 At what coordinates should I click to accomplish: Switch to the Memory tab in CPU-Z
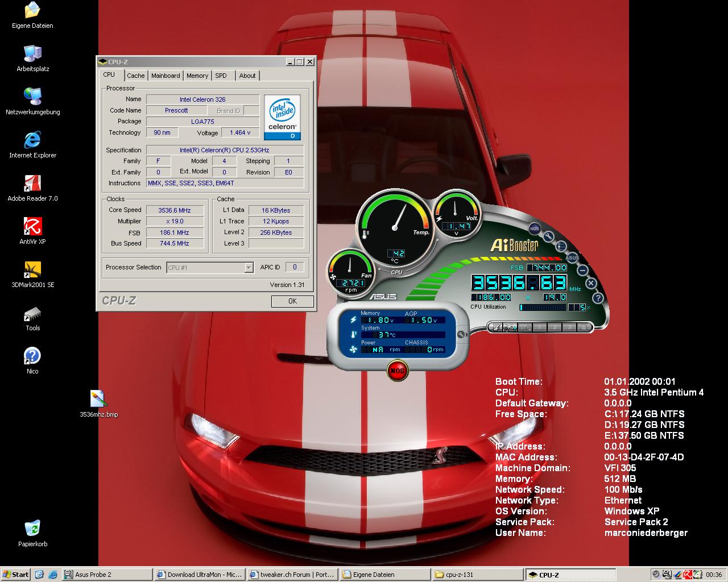[197, 76]
